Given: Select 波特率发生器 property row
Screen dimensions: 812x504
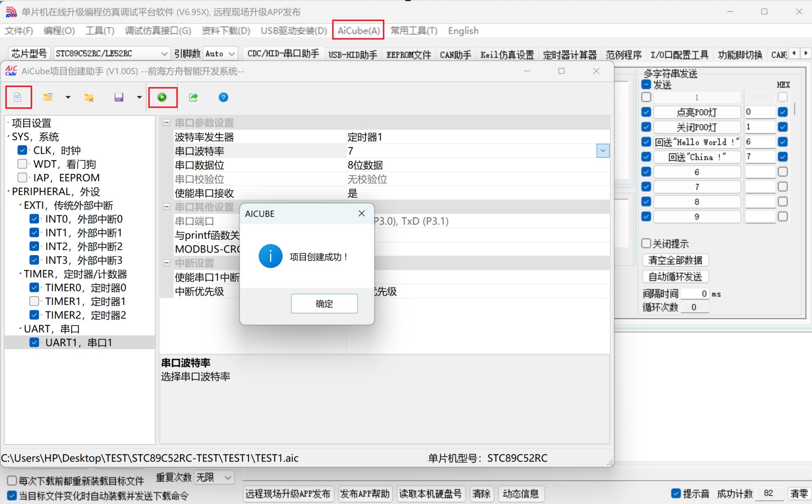Looking at the screenshot, I should point(392,137).
